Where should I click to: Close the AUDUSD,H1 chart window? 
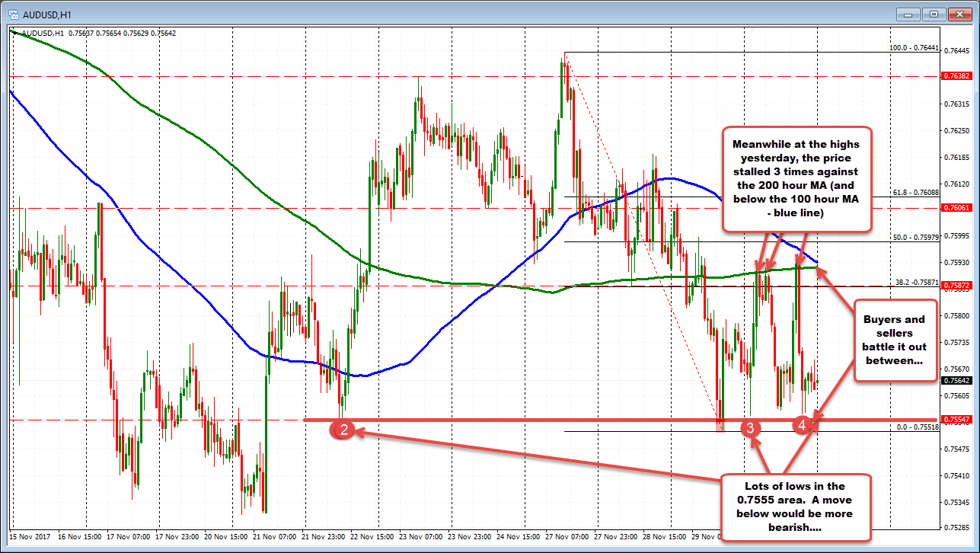tap(959, 14)
